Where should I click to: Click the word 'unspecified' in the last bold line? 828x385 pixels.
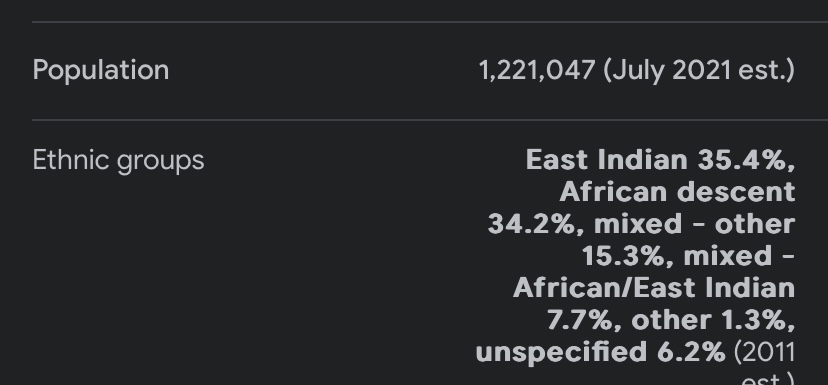[x=561, y=353]
